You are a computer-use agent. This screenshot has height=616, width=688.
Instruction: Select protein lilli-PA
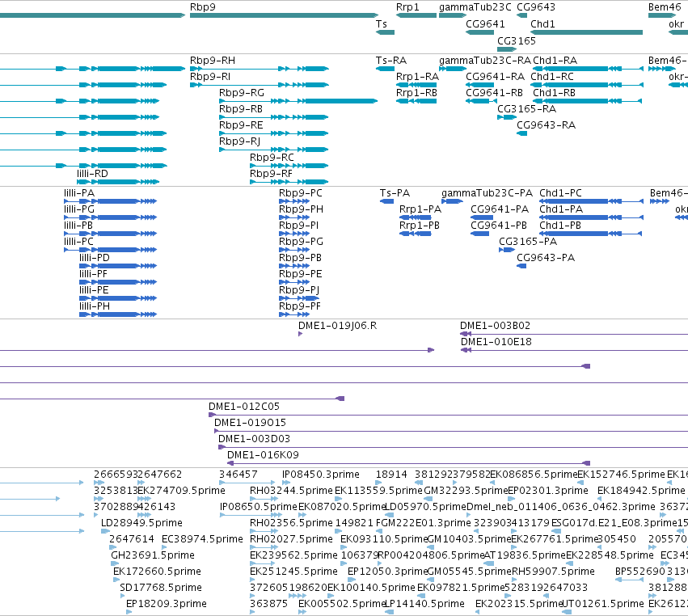(111, 201)
